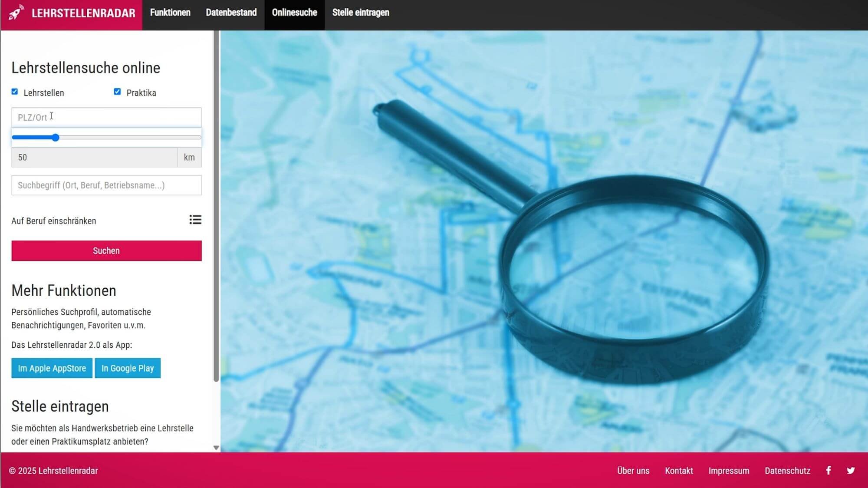Click the radius slider handle
Viewport: 868px width, 488px height.
pyautogui.click(x=56, y=138)
